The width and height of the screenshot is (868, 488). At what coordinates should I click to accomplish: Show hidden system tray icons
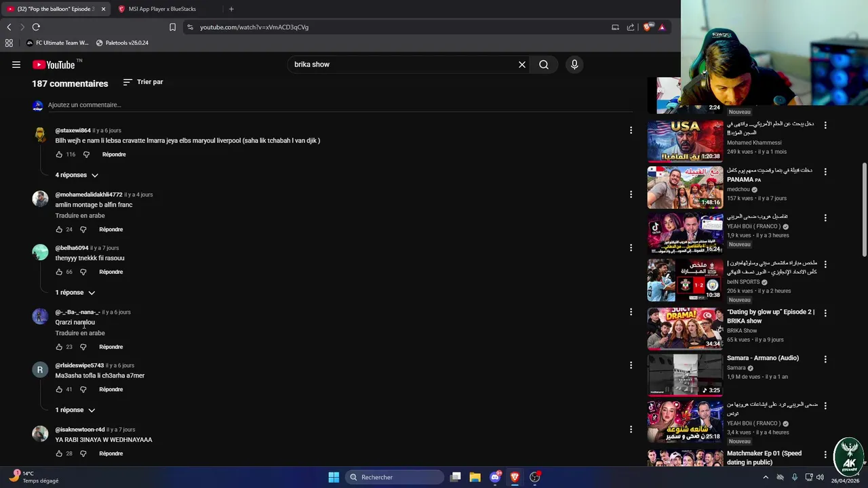(766, 477)
